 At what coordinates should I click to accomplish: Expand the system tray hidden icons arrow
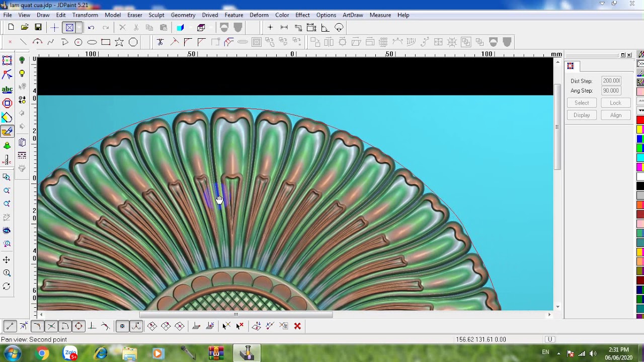(558, 353)
